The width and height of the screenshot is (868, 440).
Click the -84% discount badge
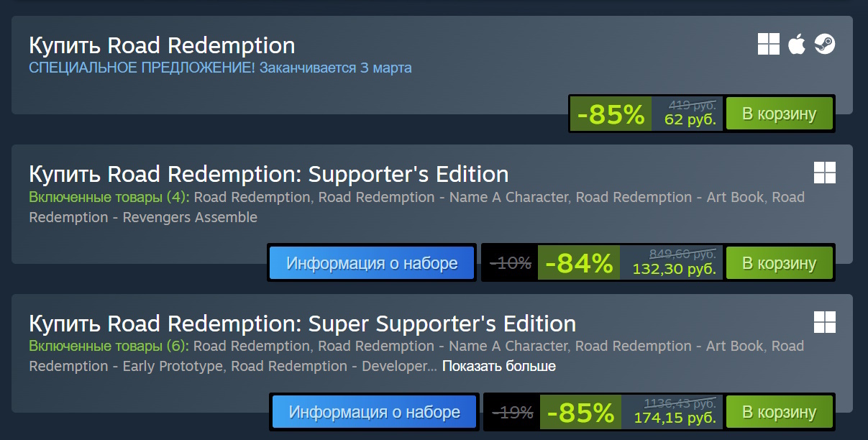click(x=579, y=264)
